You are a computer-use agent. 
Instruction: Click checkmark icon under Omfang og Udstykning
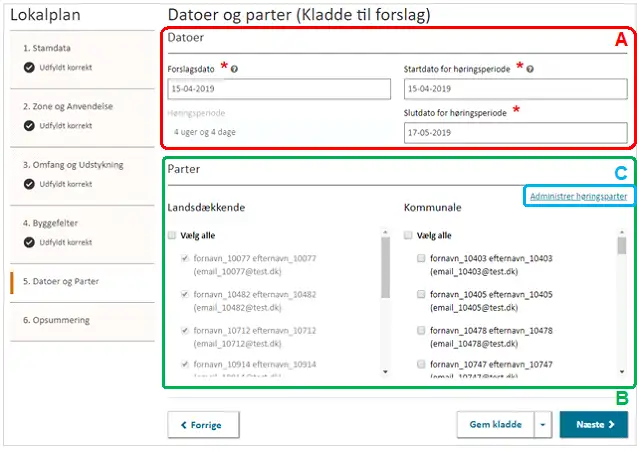click(x=29, y=184)
